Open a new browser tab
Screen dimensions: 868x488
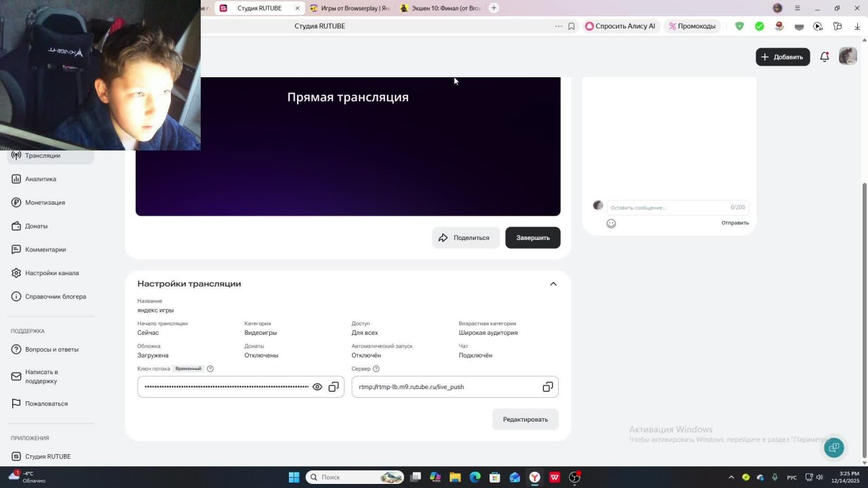pyautogui.click(x=494, y=8)
